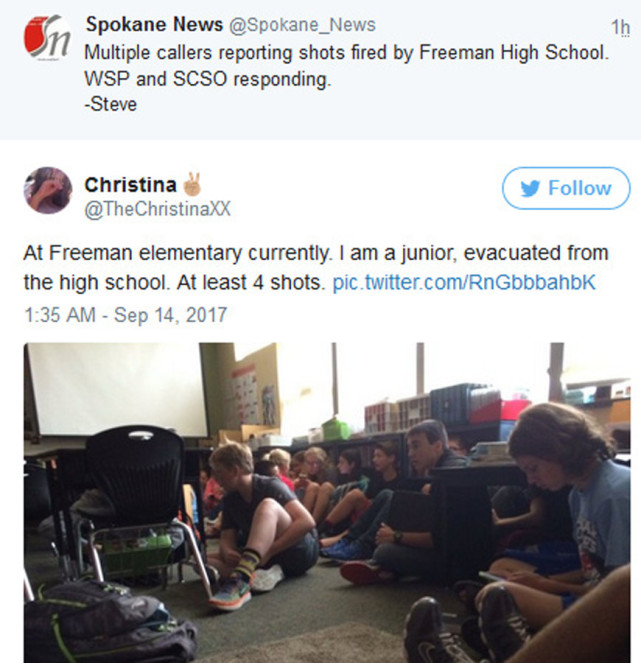Click the 1:35 AM - Sep 14, 2017 timestamp
Screen dimensions: 641x663
pyautogui.click(x=126, y=315)
